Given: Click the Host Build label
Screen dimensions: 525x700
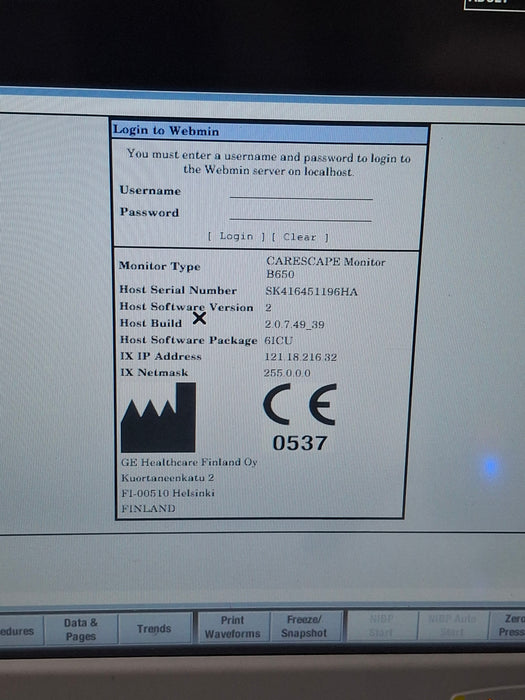Looking at the screenshot, I should [150, 323].
